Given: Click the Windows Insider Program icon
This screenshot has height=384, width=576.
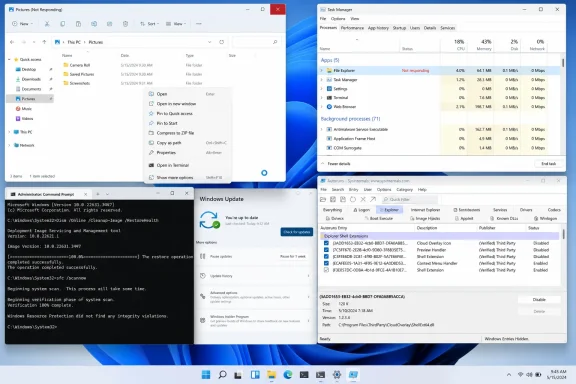Looking at the screenshot, I should click(202, 320).
